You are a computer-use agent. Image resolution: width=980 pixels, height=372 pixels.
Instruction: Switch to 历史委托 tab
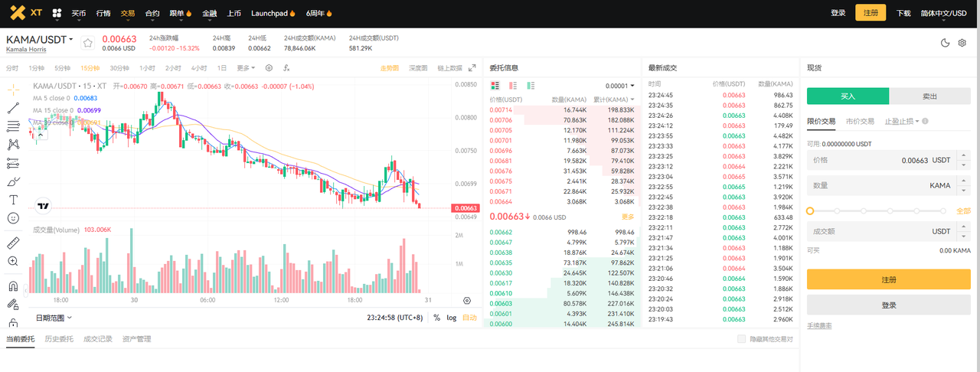click(59, 339)
